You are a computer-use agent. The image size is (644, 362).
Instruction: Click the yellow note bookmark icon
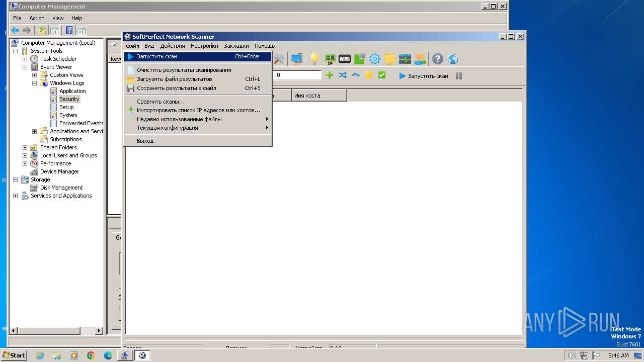pos(369,75)
